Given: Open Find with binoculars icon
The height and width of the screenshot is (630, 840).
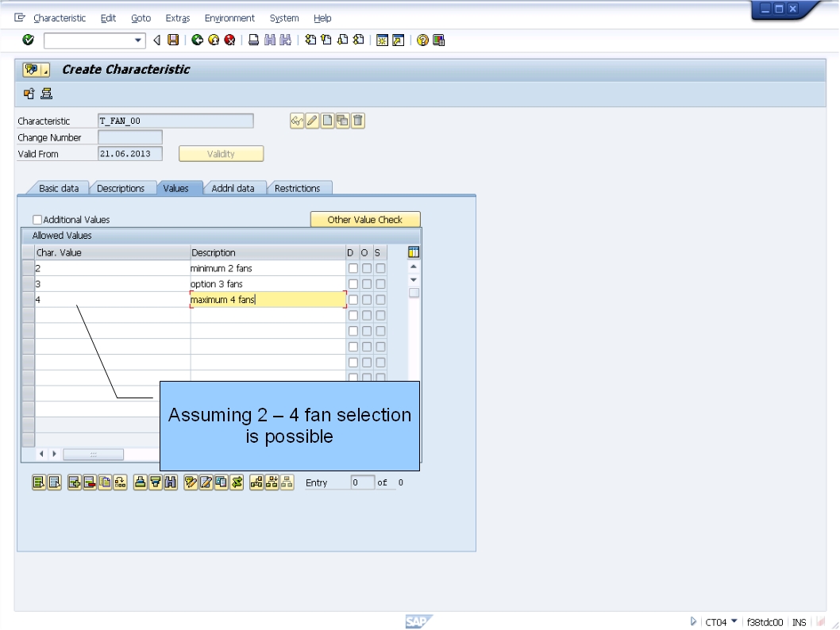Looking at the screenshot, I should (270, 40).
